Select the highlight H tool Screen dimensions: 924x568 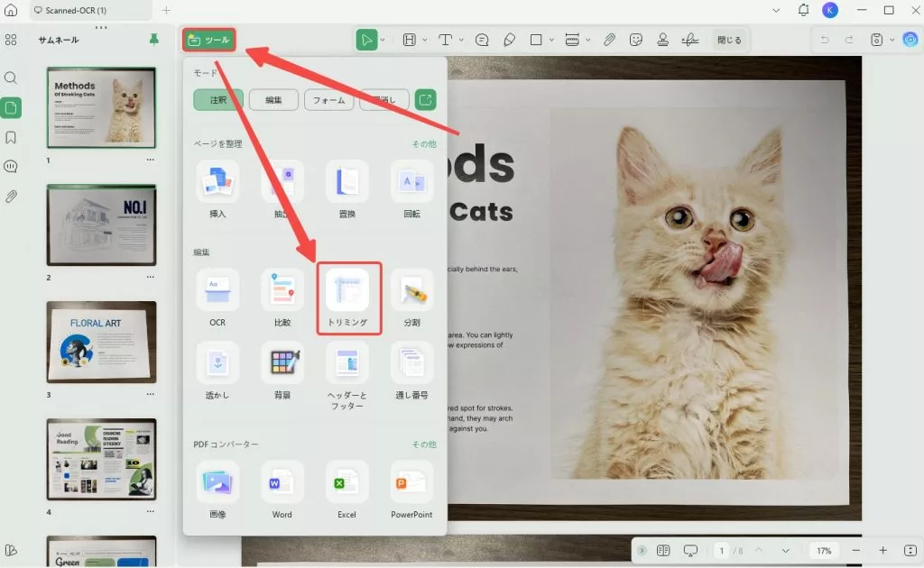click(x=409, y=40)
